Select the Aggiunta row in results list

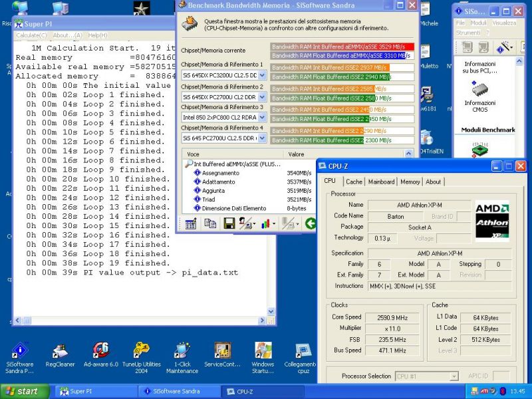pyautogui.click(x=213, y=191)
